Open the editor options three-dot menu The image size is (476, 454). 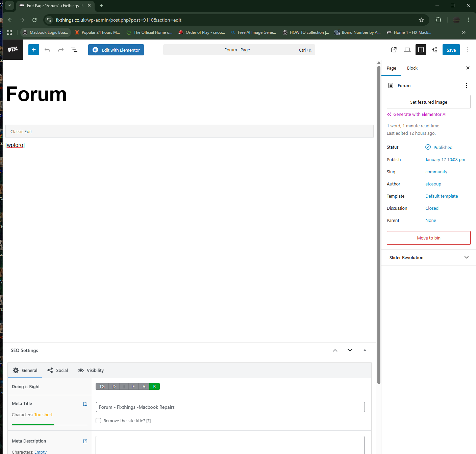pos(468,50)
